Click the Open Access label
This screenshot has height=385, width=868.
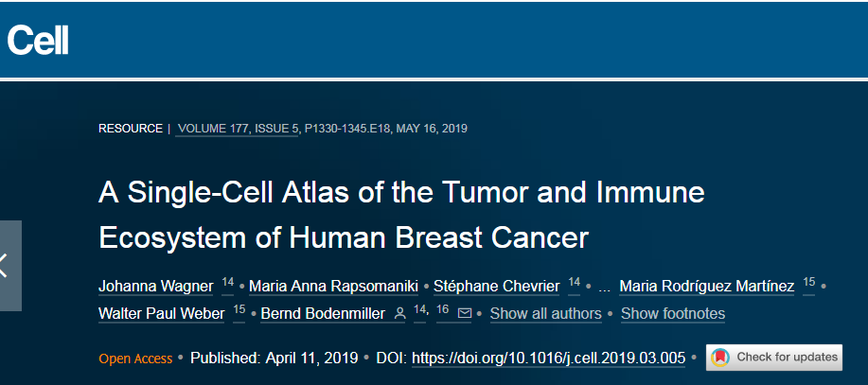[x=135, y=359]
